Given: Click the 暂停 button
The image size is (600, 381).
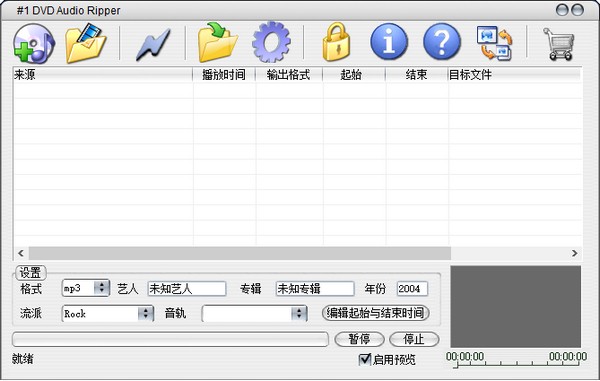Looking at the screenshot, I should pyautogui.click(x=359, y=339).
